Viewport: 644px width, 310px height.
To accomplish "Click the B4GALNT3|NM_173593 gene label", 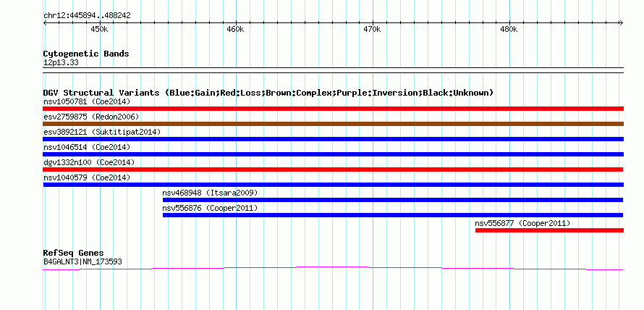I will 82,261.
